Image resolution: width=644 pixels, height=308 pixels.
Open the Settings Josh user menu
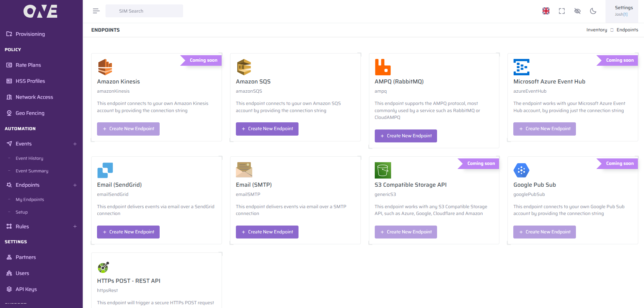622,11
